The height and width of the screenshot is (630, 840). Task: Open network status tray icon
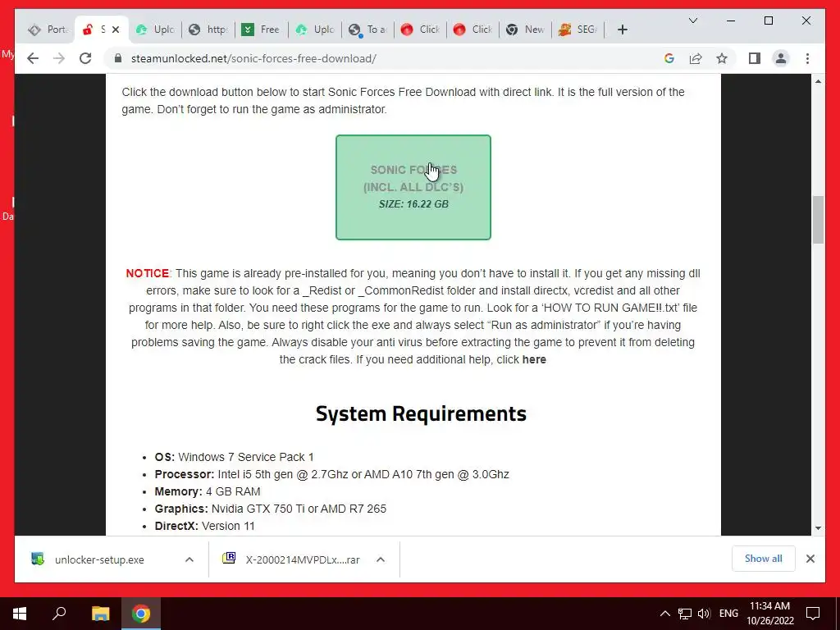pos(685,614)
